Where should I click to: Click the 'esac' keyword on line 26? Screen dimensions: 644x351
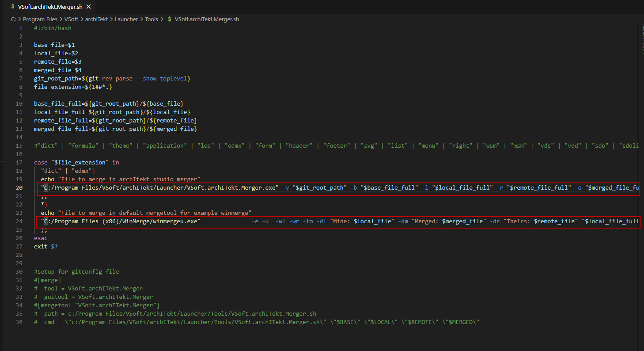click(41, 238)
